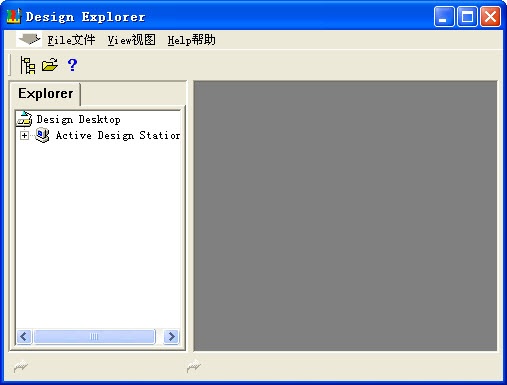Select the Active Design Station text label
Viewport: 507px width, 385px height.
click(x=118, y=135)
